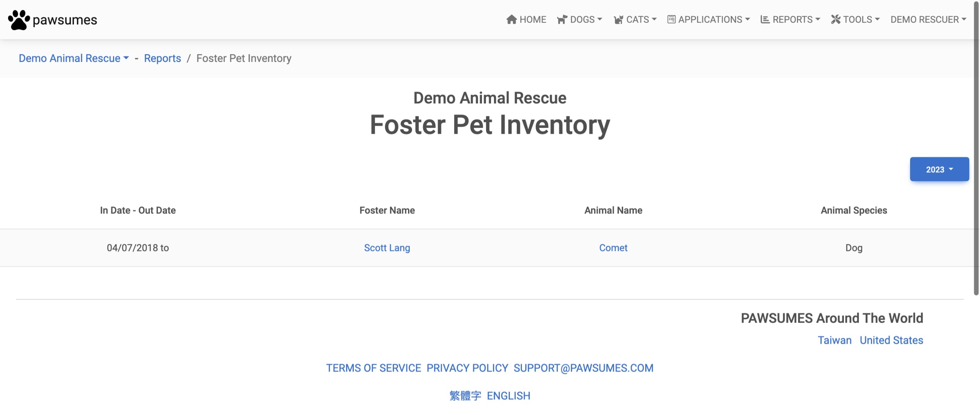980x415 pixels.
Task: Expand the Demo Animal Rescue breadcrumb dropdown
Action: (x=74, y=58)
